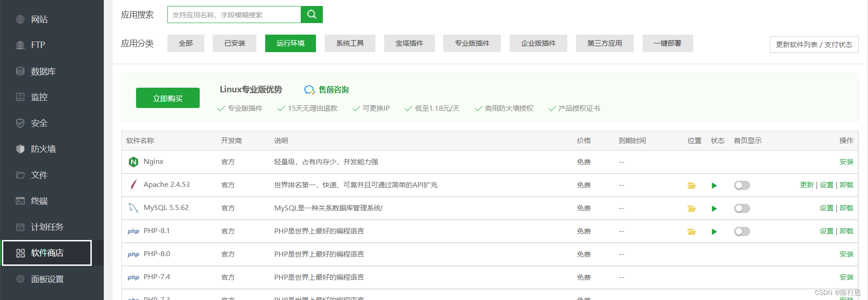This screenshot has height=300, width=868.
Task: Click the 价格 column header
Action: pos(584,141)
